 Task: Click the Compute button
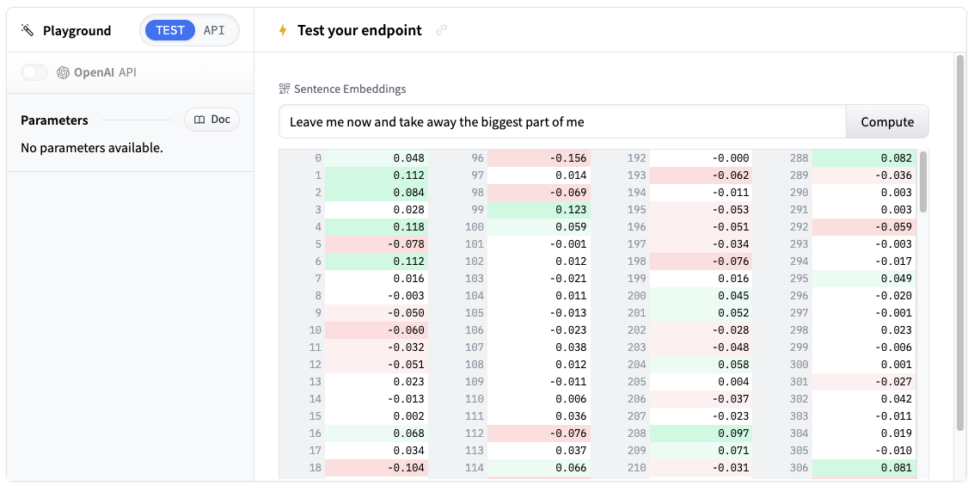887,122
